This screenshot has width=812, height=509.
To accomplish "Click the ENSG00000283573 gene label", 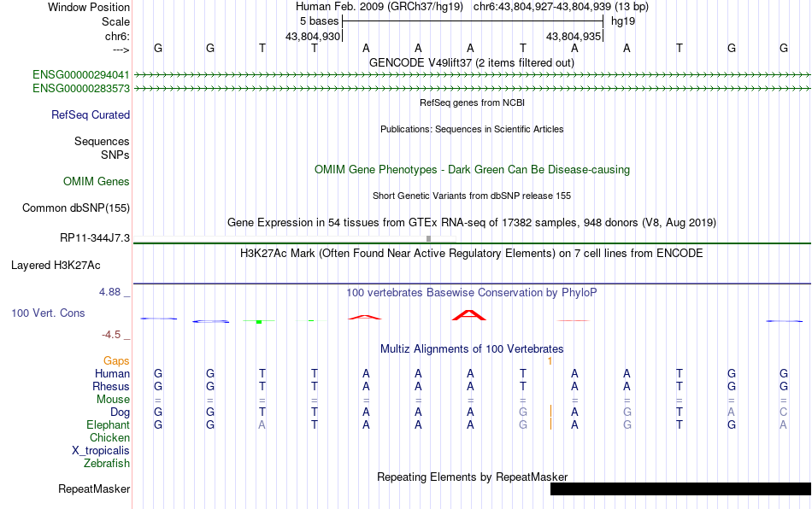I will [81, 89].
